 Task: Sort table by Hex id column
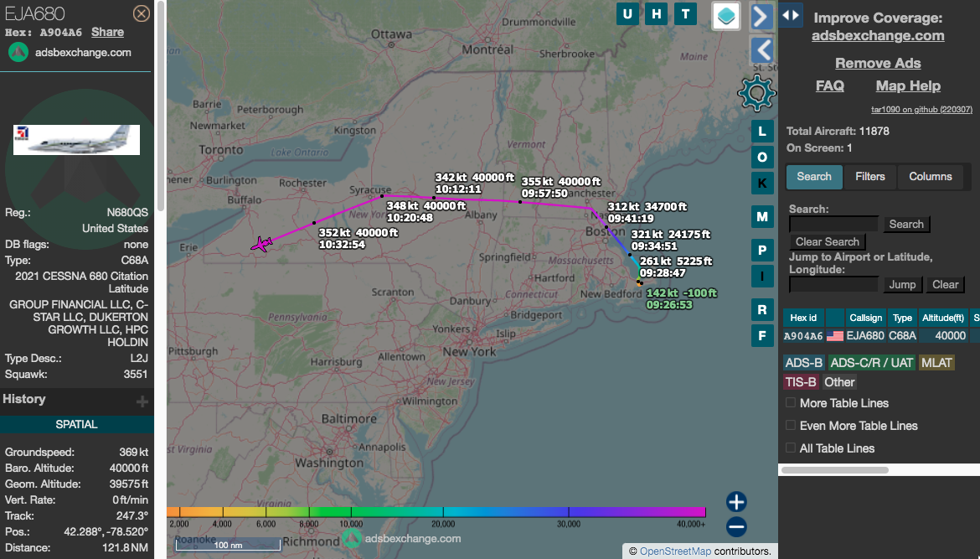pyautogui.click(x=803, y=318)
